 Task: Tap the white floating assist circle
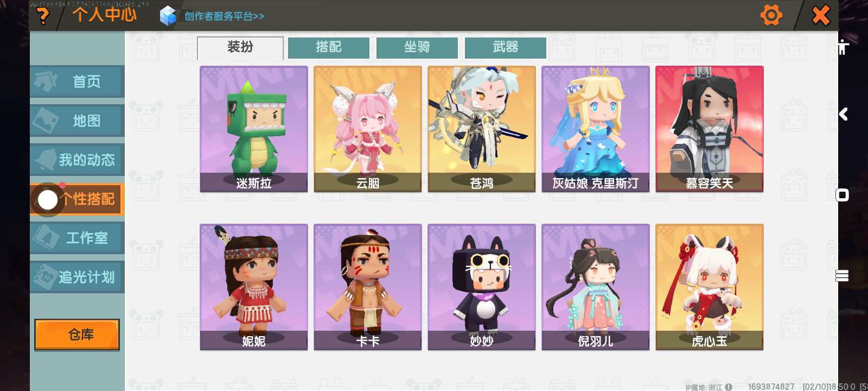pyautogui.click(x=48, y=200)
